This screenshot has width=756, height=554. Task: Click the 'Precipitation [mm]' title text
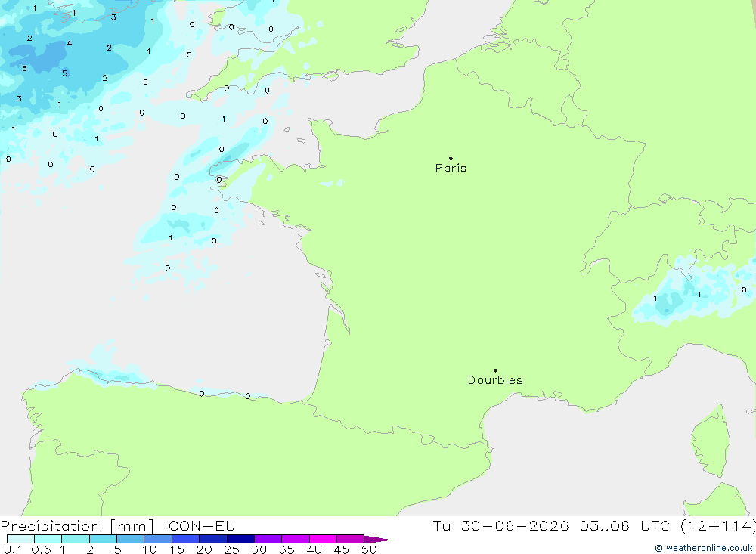click(77, 526)
